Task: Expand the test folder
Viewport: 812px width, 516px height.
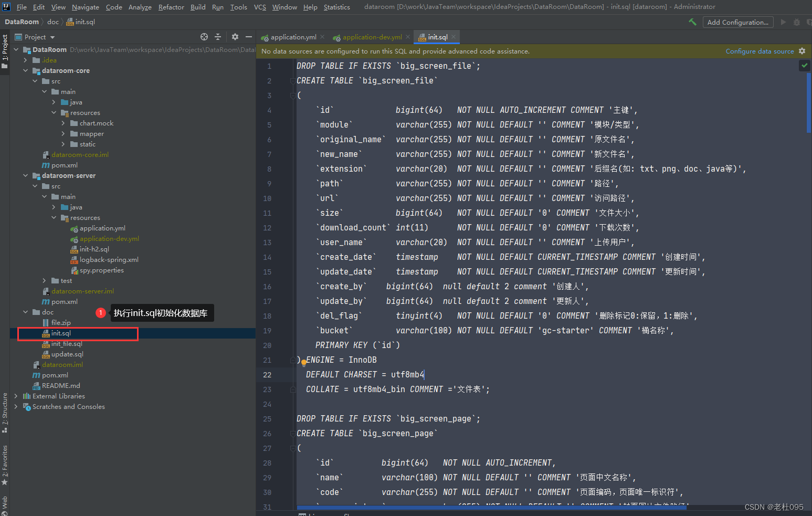Action: 44,280
